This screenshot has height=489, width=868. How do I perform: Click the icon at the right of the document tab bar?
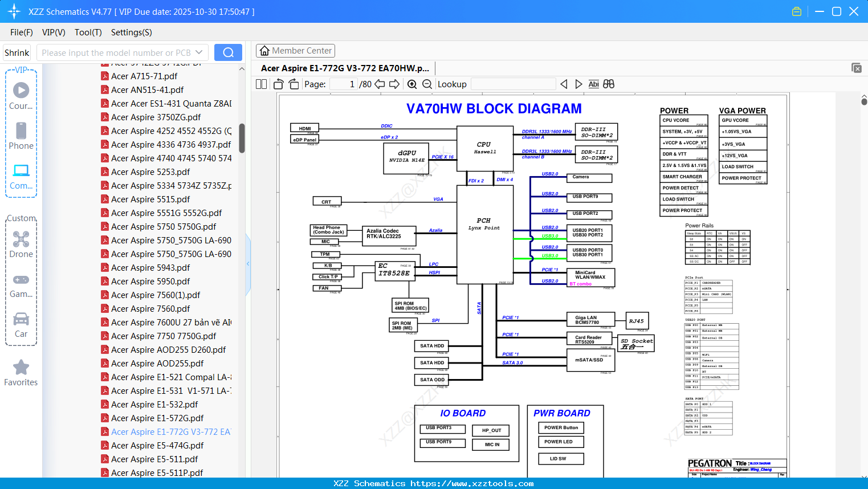click(857, 68)
